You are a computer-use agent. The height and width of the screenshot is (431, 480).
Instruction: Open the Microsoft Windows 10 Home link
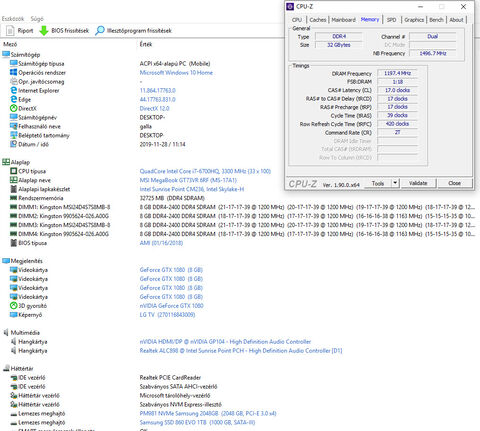click(176, 72)
